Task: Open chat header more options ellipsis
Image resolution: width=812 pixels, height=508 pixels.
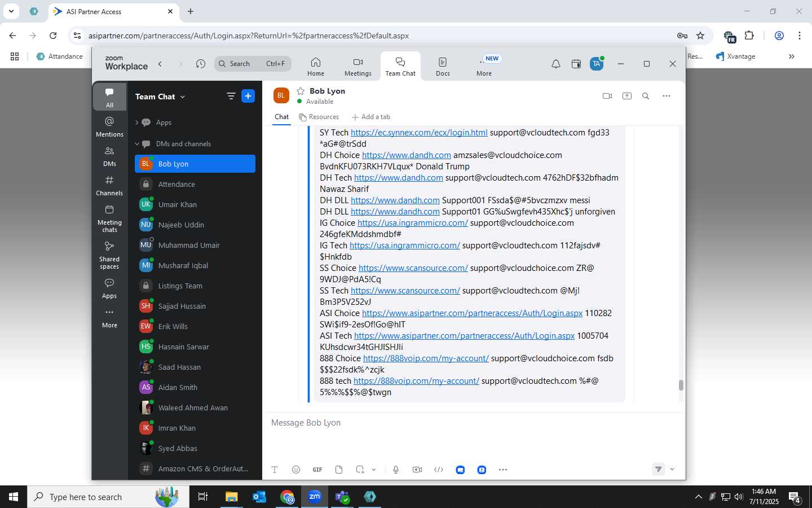Action: (667, 96)
